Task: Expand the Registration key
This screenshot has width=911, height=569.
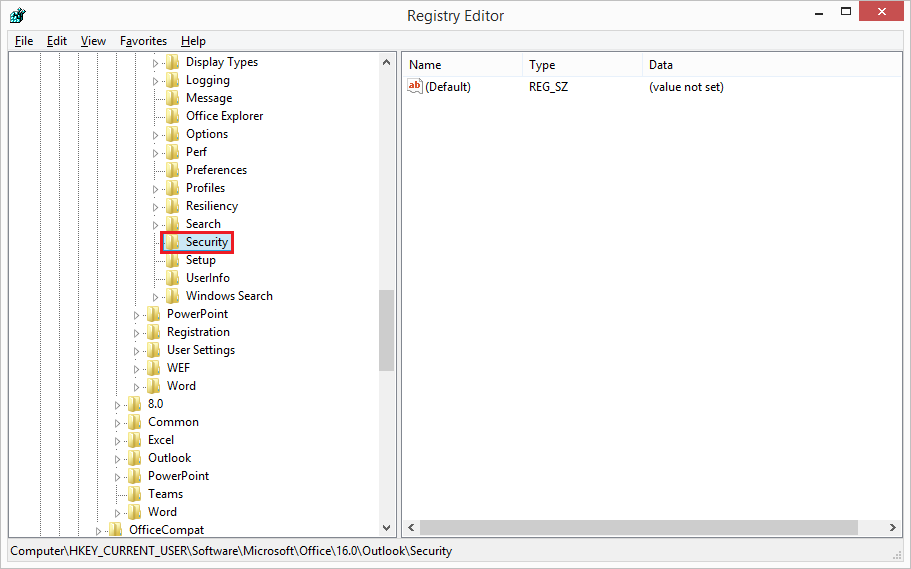Action: [136, 333]
